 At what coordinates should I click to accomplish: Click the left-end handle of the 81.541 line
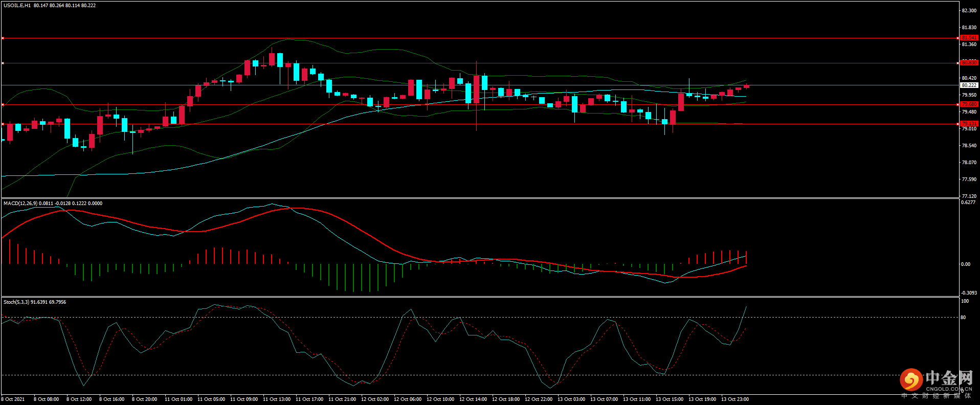3,38
